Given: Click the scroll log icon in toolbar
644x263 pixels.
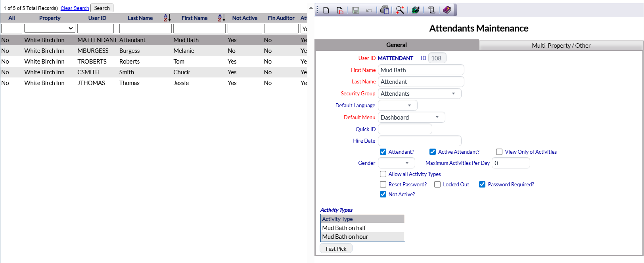Looking at the screenshot, I should 431,10.
